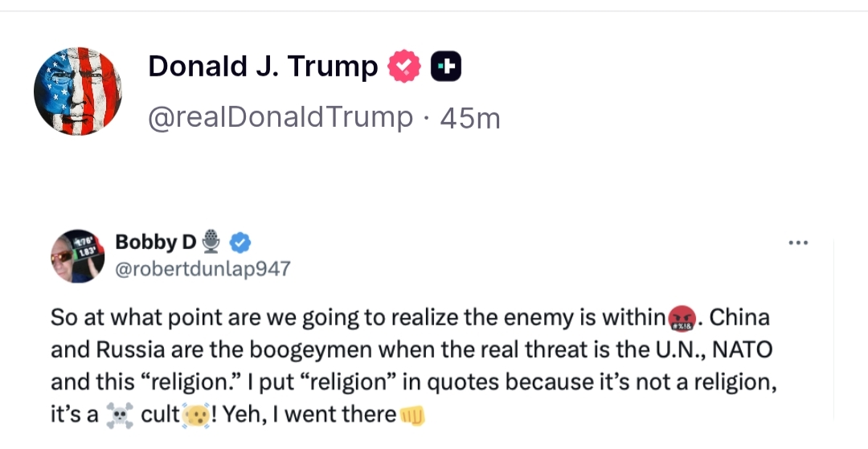This screenshot has height=449, width=868.
Task: Open the three-dot more options menu
Action: 798,243
